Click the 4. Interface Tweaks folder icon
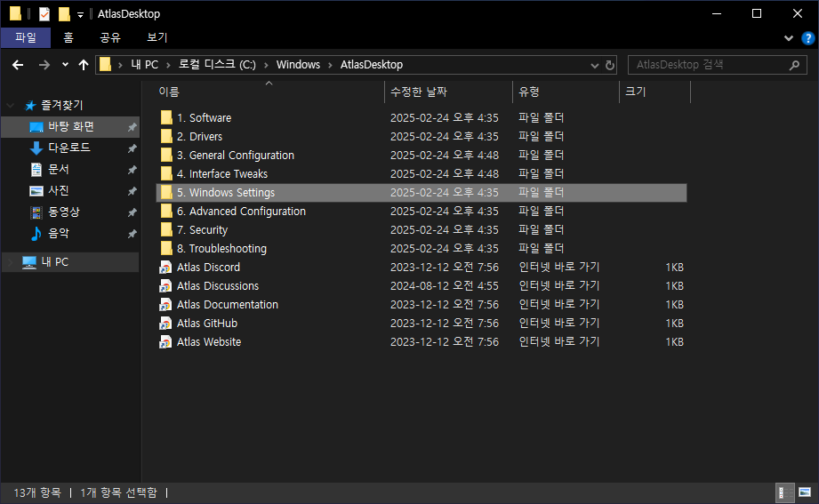The image size is (819, 504). pos(166,174)
